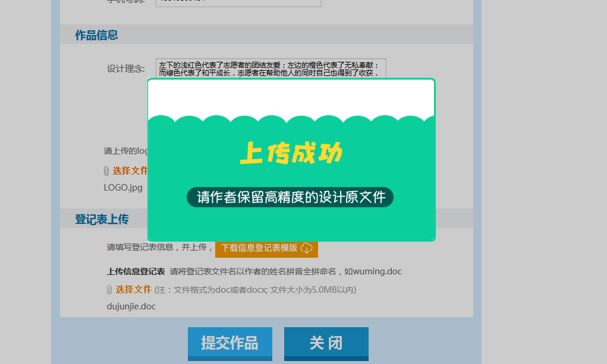The width and height of the screenshot is (607, 364).
Task: Click the bold 上传信息登记表 label
Action: (136, 271)
